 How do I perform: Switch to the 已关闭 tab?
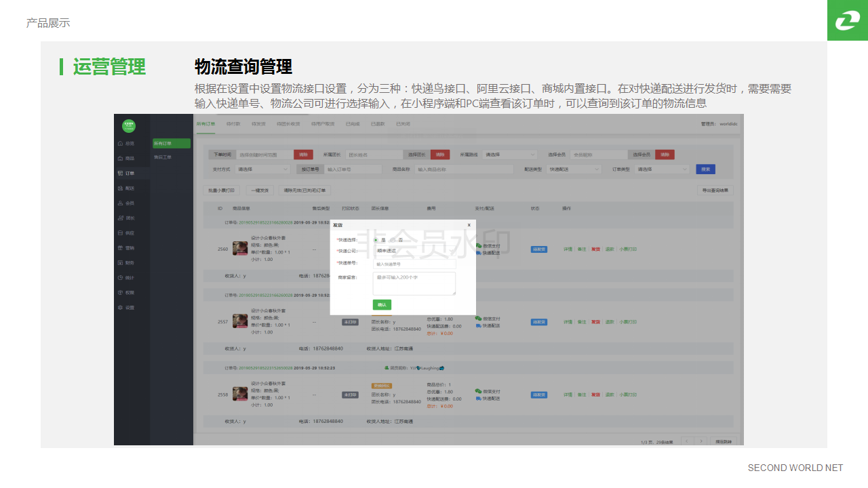[x=403, y=124]
